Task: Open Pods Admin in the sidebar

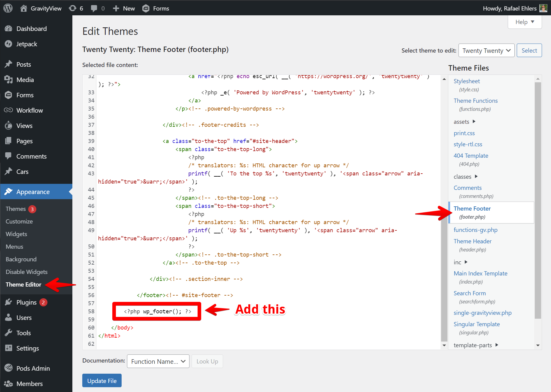Action: (33, 368)
